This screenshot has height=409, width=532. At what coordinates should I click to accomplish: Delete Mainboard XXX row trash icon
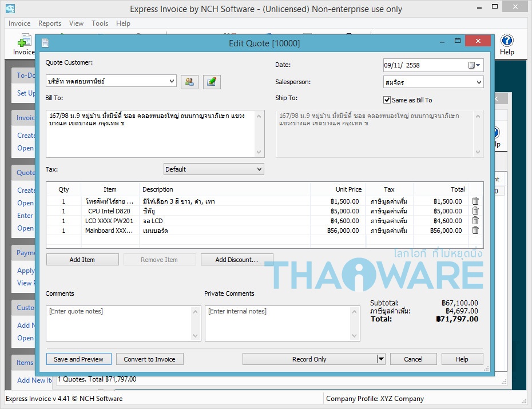475,231
